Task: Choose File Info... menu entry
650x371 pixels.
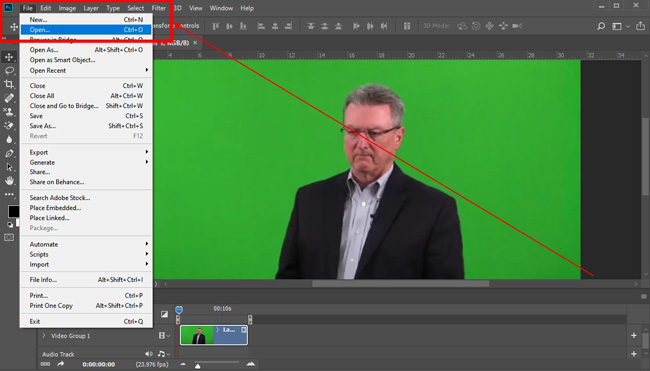Action: (x=86, y=280)
